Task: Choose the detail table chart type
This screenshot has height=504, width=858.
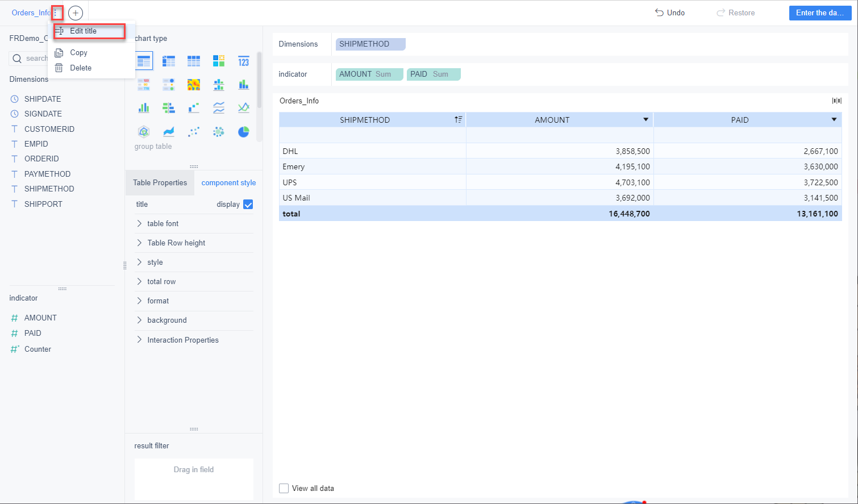Action: (194, 61)
